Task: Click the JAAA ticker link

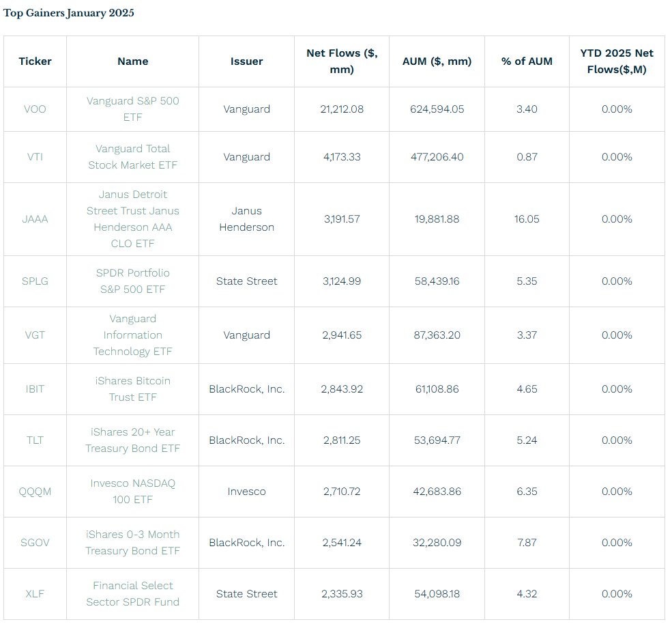Action: click(x=35, y=219)
